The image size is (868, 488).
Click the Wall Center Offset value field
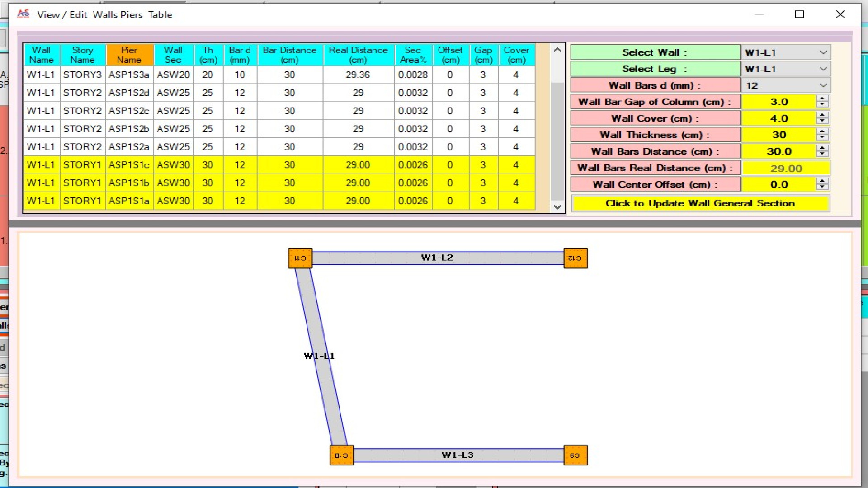pyautogui.click(x=778, y=184)
